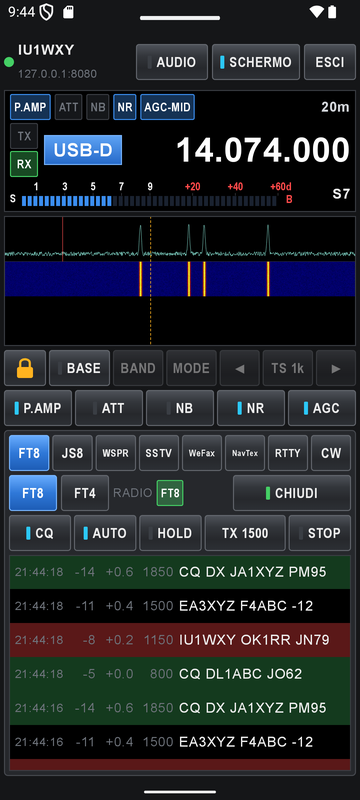360x800 pixels.
Task: Toggle the SCHERMO button
Action: [x=256, y=62]
